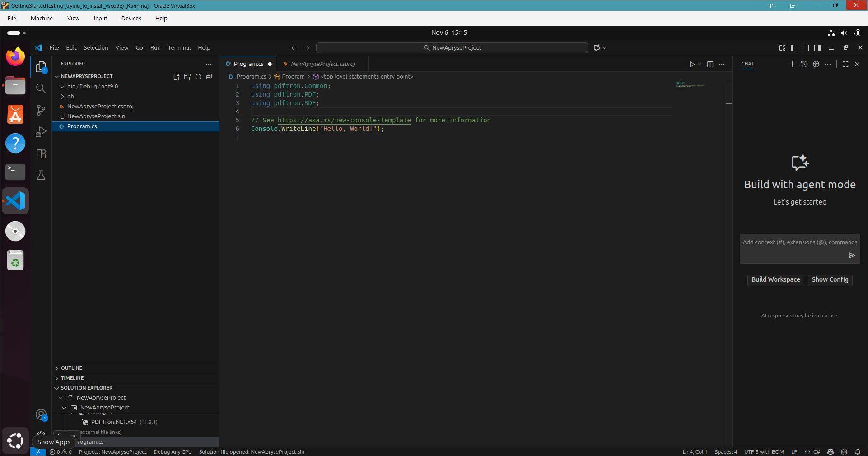
Task: Expand the obj folder
Action: [x=71, y=97]
